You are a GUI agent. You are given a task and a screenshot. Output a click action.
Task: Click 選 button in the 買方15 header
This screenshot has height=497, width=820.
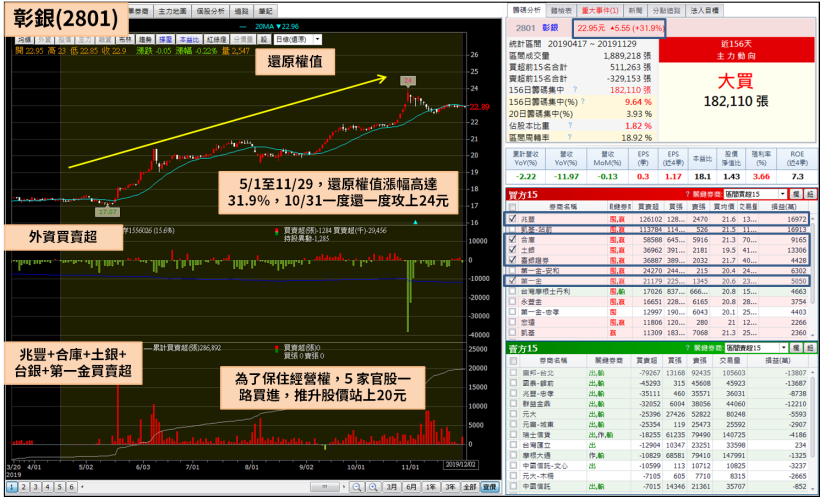[795, 194]
